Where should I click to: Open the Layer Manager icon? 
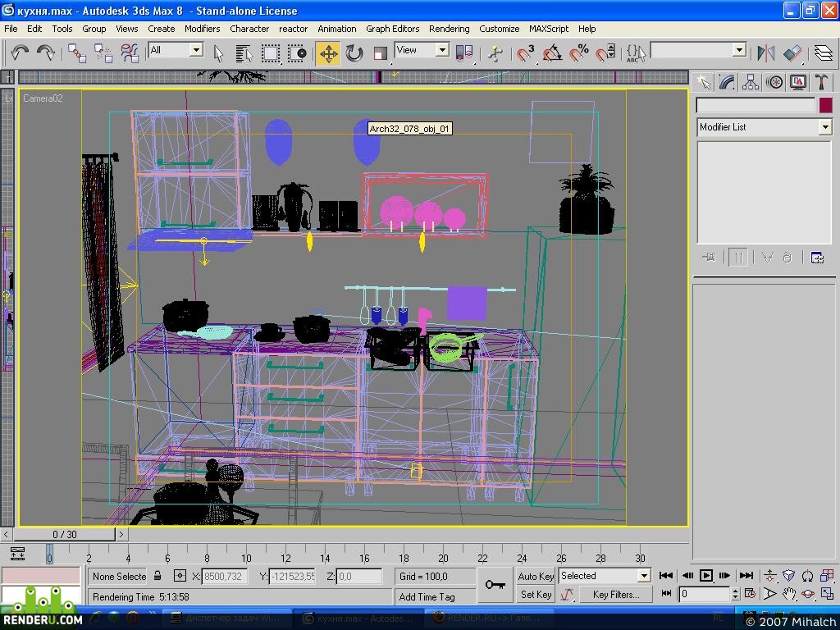point(824,53)
